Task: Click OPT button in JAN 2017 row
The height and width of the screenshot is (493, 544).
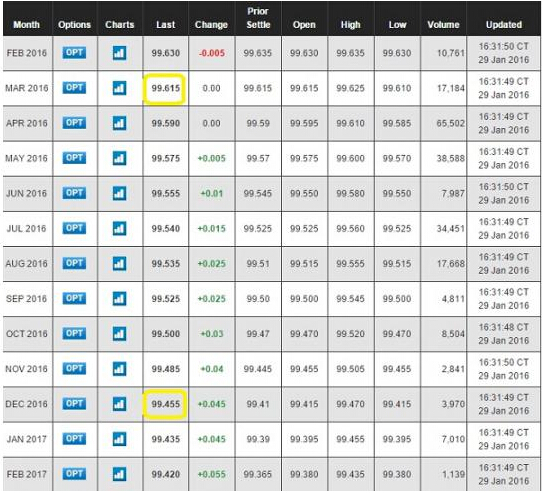Action: 74,439
